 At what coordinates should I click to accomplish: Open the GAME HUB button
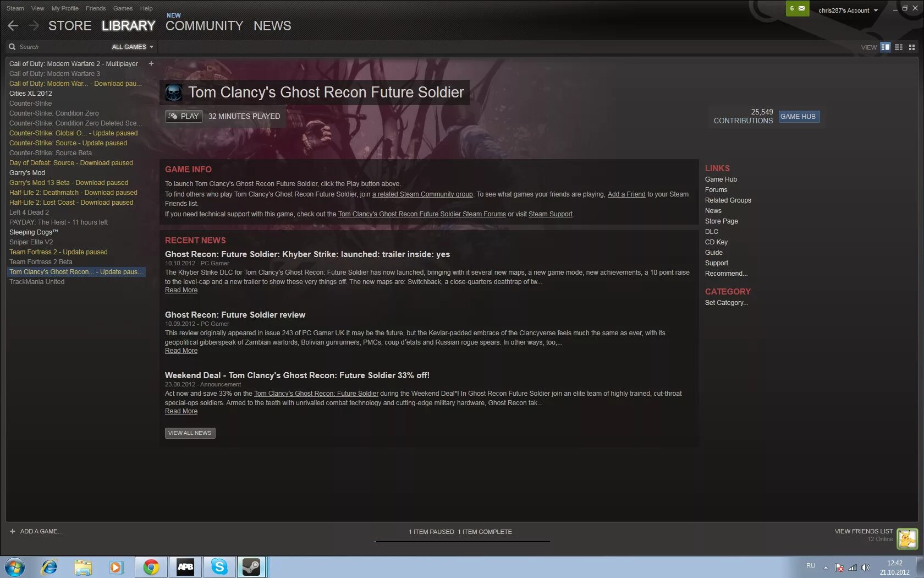tap(798, 116)
